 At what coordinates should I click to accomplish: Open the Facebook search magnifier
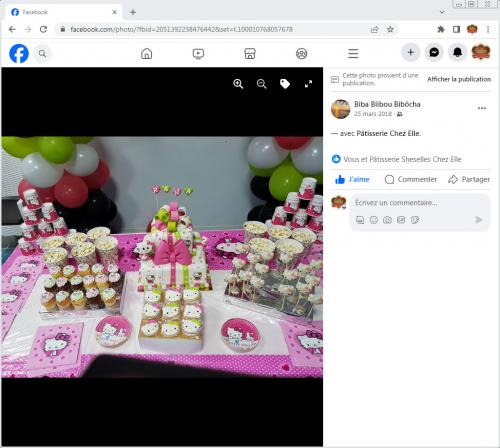[x=42, y=53]
